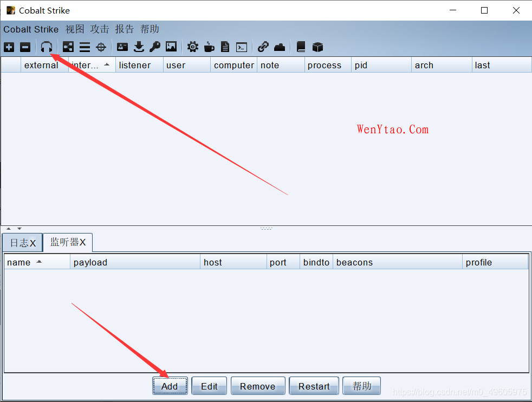Click the disconnect minus icon in toolbar
Image resolution: width=532 pixels, height=402 pixels.
25,47
